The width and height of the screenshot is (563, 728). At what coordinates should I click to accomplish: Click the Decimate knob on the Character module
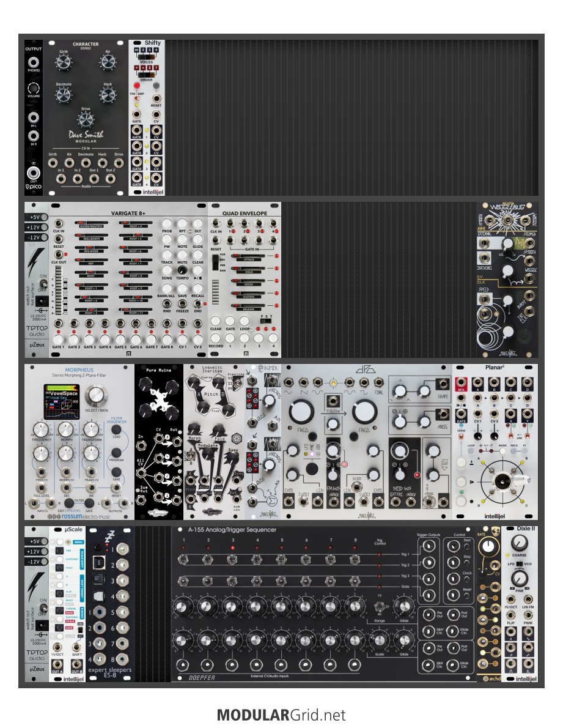click(x=64, y=95)
